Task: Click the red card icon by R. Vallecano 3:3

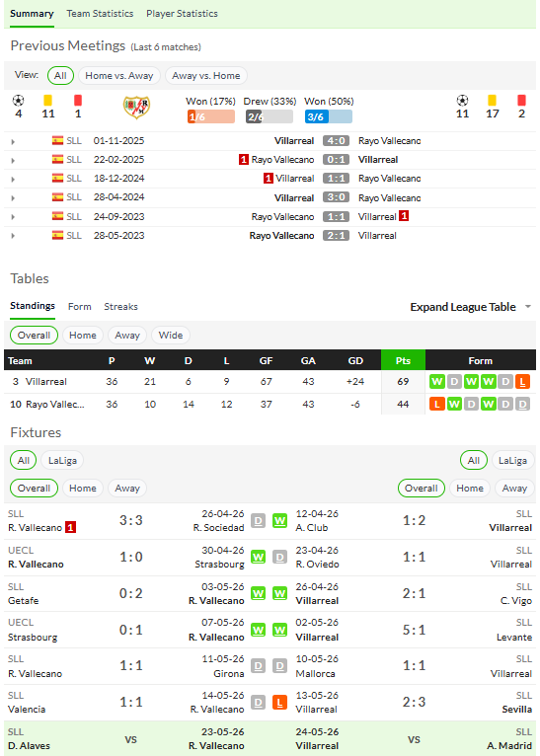Action: tap(70, 527)
